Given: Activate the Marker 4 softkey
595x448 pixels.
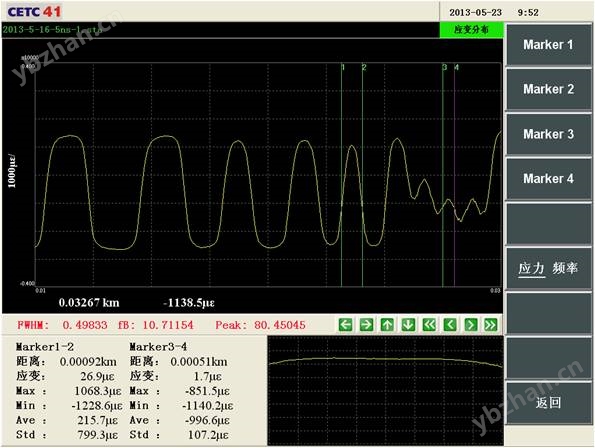Looking at the screenshot, I should [x=549, y=179].
